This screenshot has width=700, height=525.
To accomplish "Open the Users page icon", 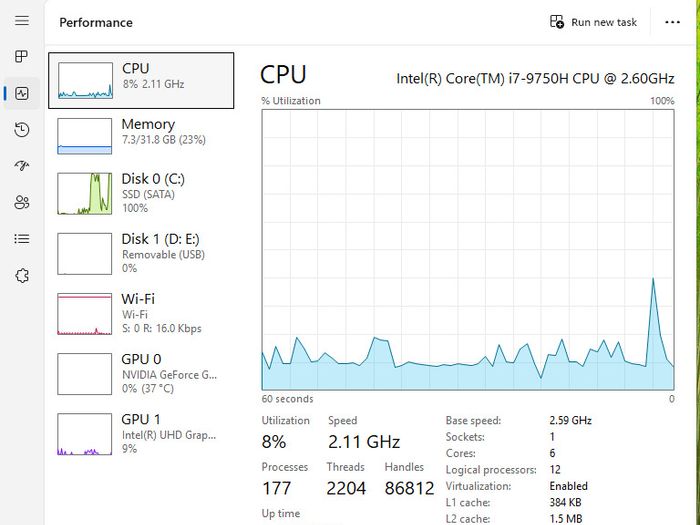I will click(21, 202).
